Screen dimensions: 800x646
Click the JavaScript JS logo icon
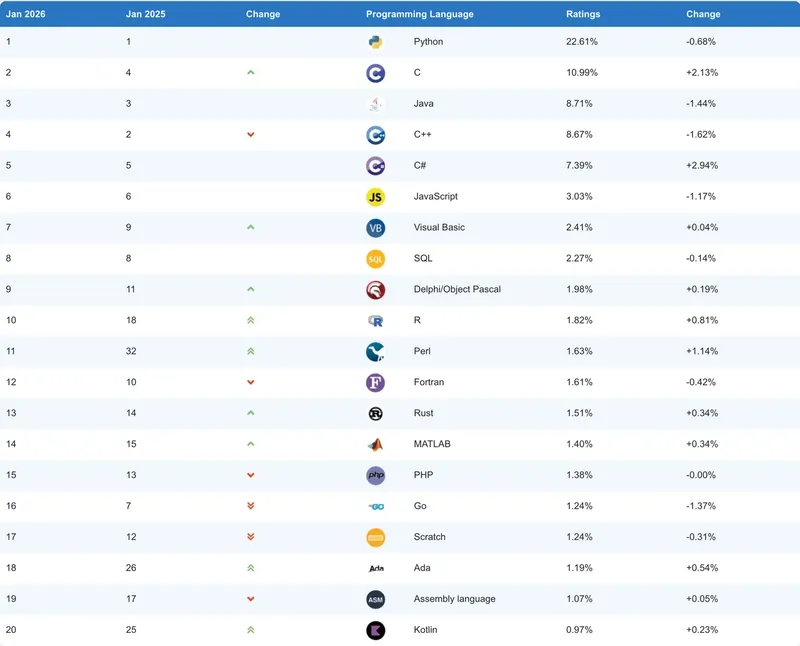click(x=375, y=197)
